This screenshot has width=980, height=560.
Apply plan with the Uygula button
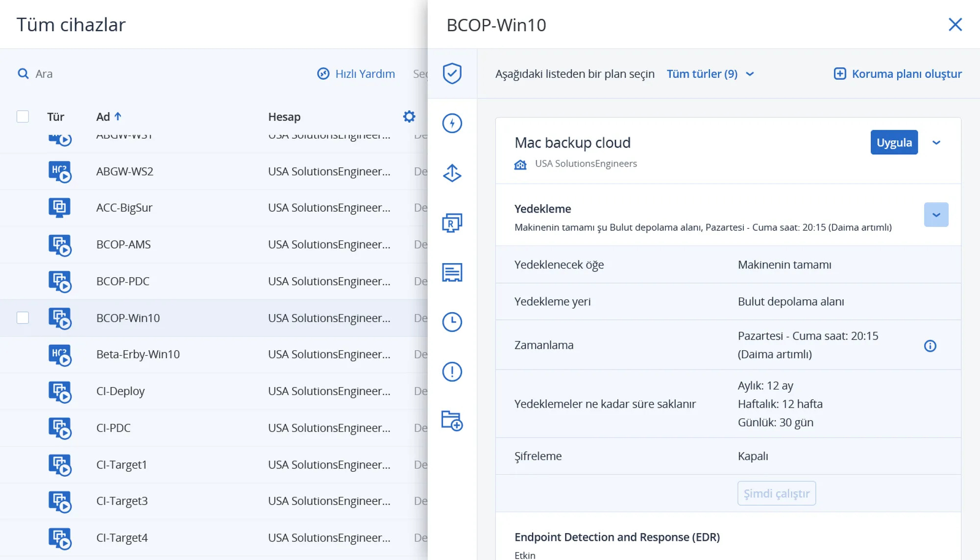pyautogui.click(x=894, y=143)
